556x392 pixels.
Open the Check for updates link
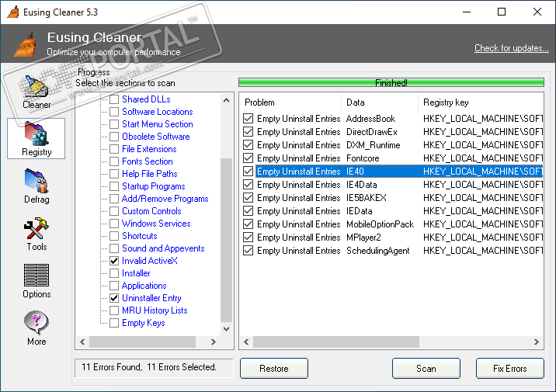[511, 48]
